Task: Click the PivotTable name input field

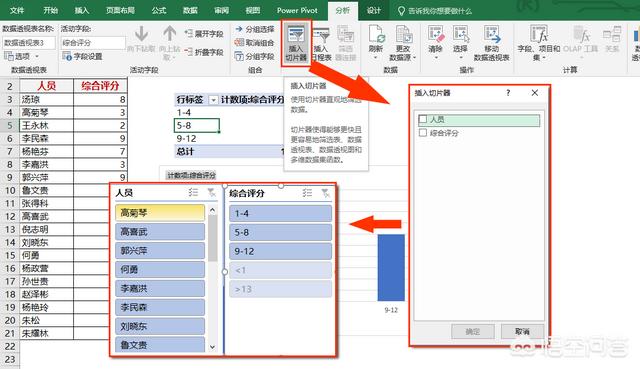Action: pyautogui.click(x=29, y=42)
